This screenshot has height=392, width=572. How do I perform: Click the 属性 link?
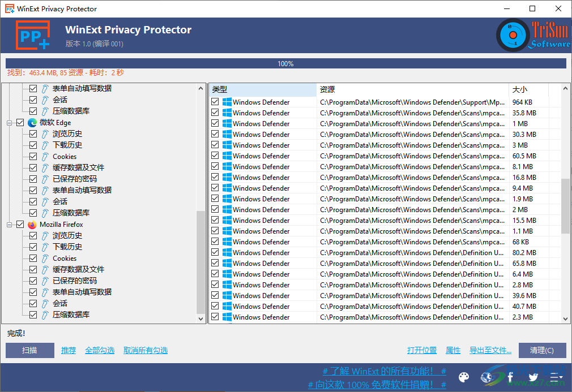pos(453,351)
